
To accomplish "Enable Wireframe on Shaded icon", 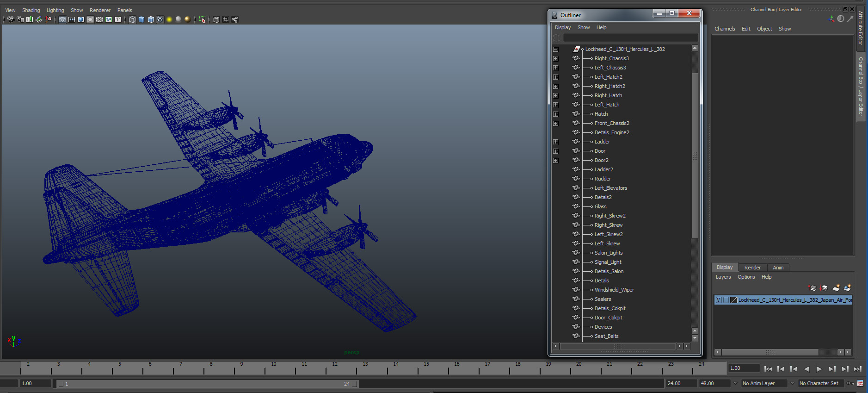I will (151, 19).
